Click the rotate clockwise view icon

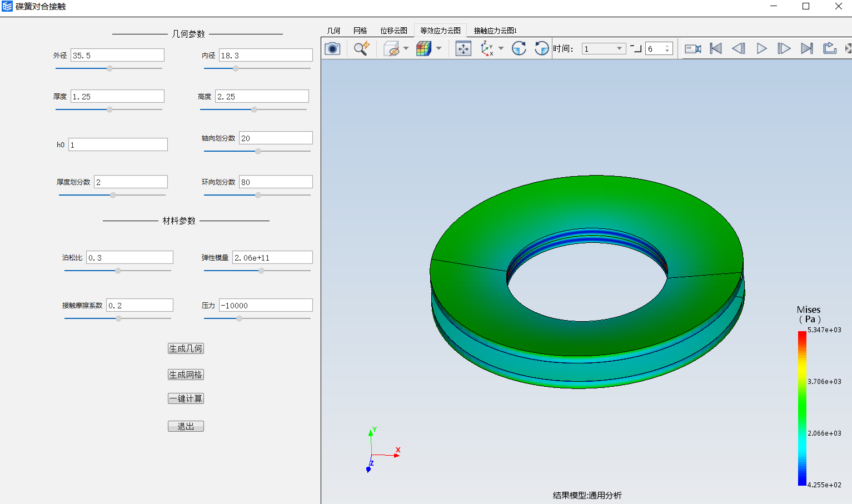coord(519,48)
